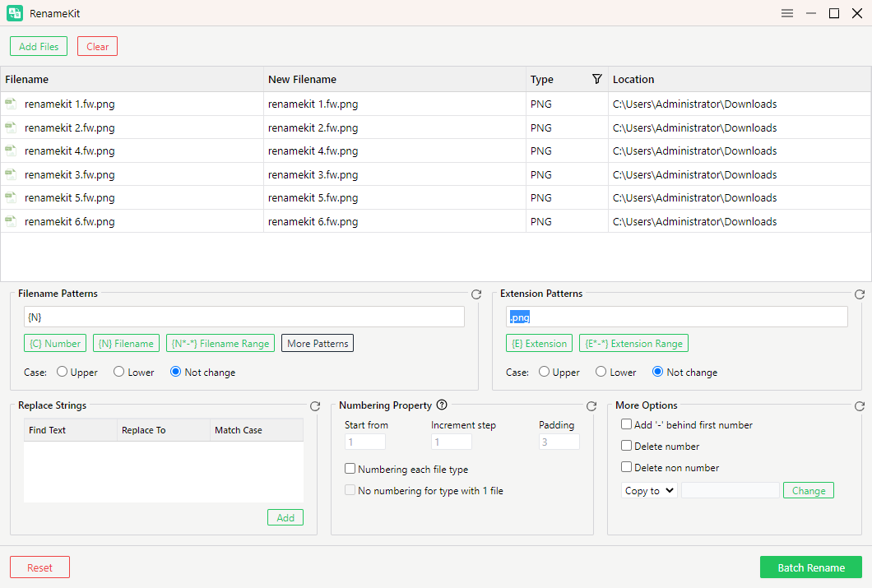
Task: Reset Numbering Property with refresh icon
Action: click(x=591, y=406)
